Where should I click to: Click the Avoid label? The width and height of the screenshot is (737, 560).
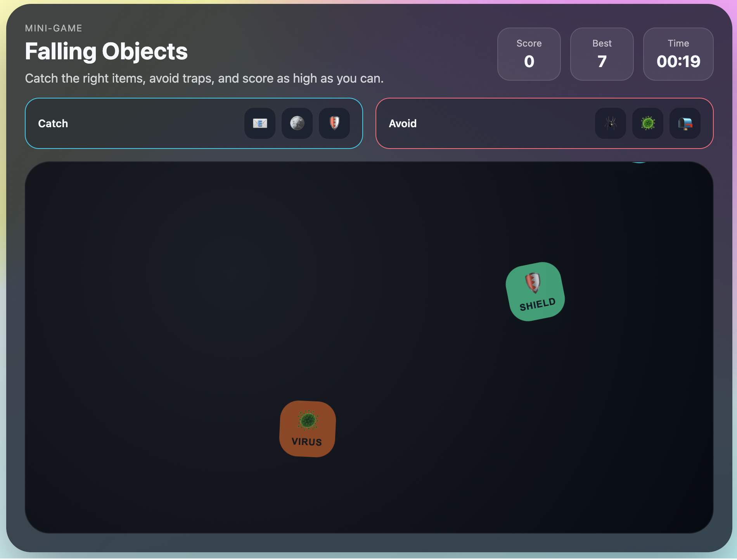point(403,123)
